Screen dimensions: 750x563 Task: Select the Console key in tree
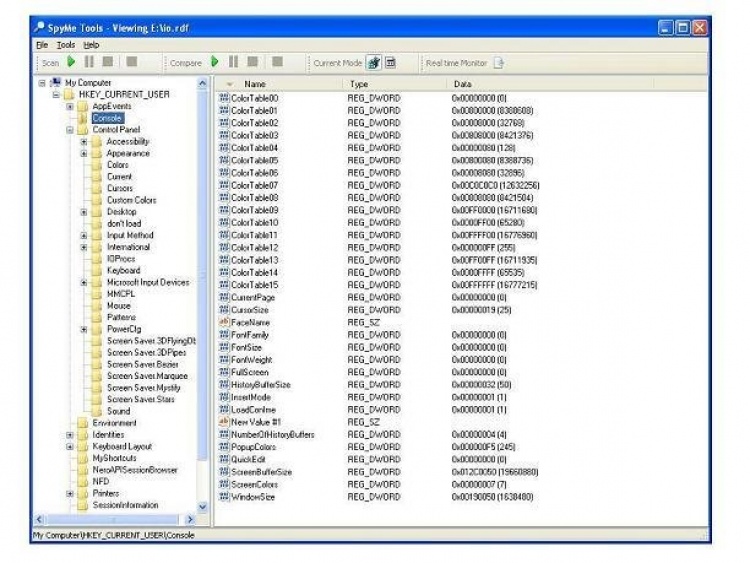(108, 118)
